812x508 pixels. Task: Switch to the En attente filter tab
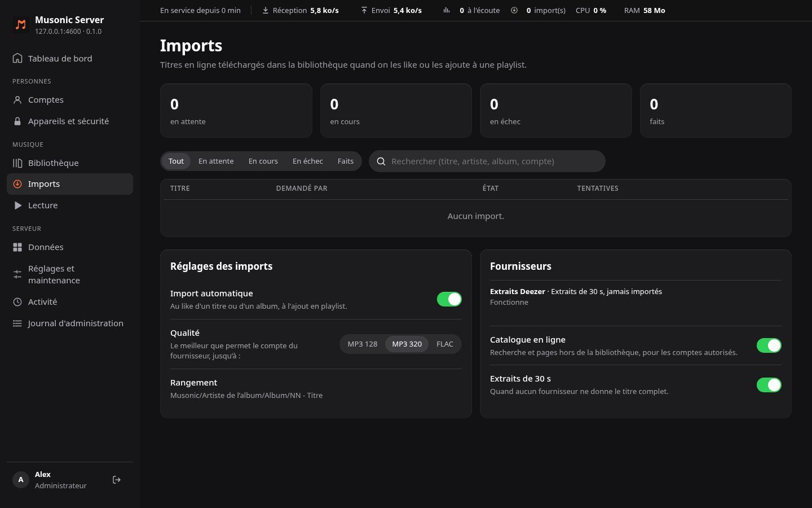pyautogui.click(x=216, y=161)
